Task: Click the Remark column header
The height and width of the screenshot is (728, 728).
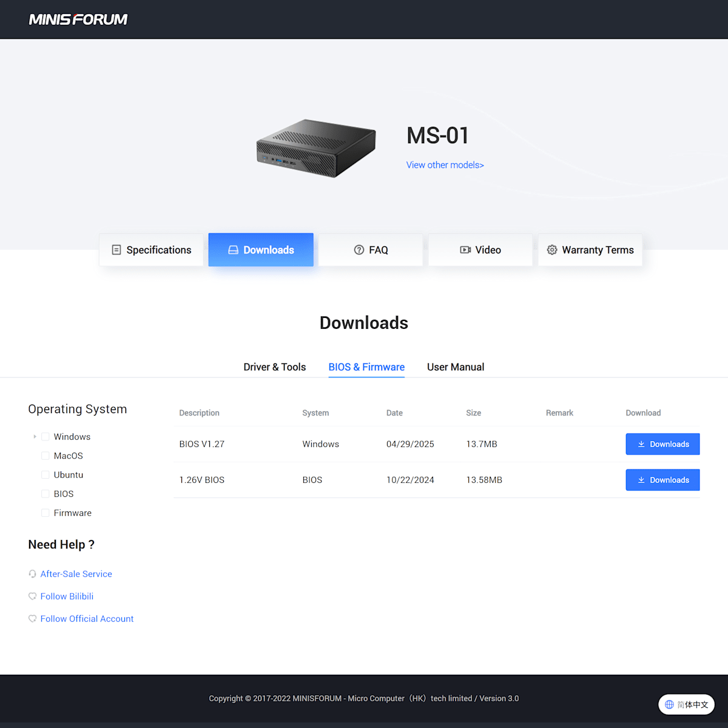Action: pyautogui.click(x=559, y=413)
